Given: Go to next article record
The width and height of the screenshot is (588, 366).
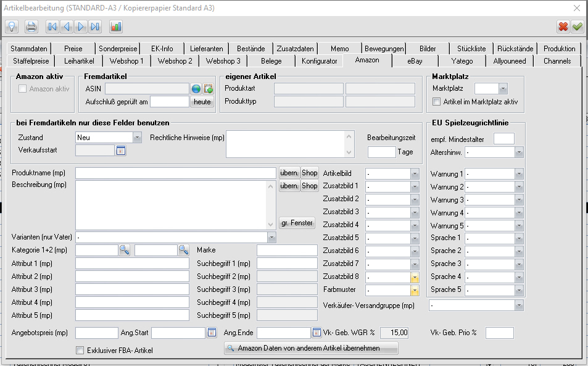Looking at the screenshot, I should pos(80,27).
